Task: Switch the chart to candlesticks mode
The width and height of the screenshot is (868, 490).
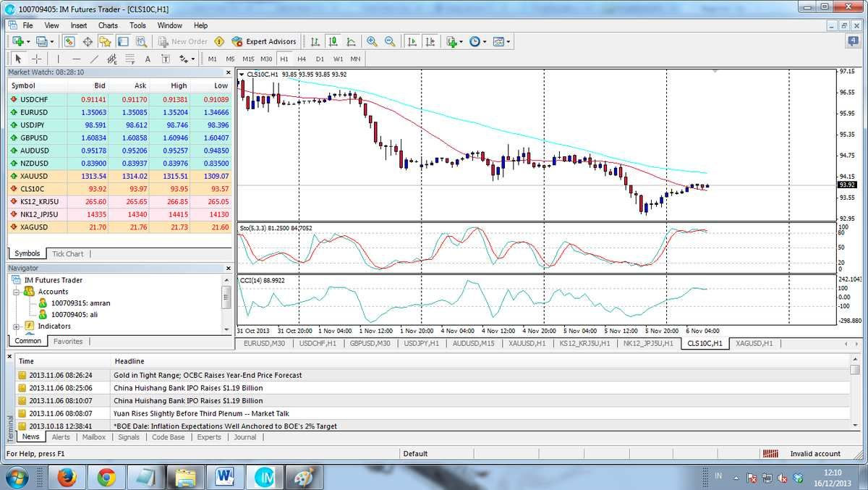Action: (333, 41)
